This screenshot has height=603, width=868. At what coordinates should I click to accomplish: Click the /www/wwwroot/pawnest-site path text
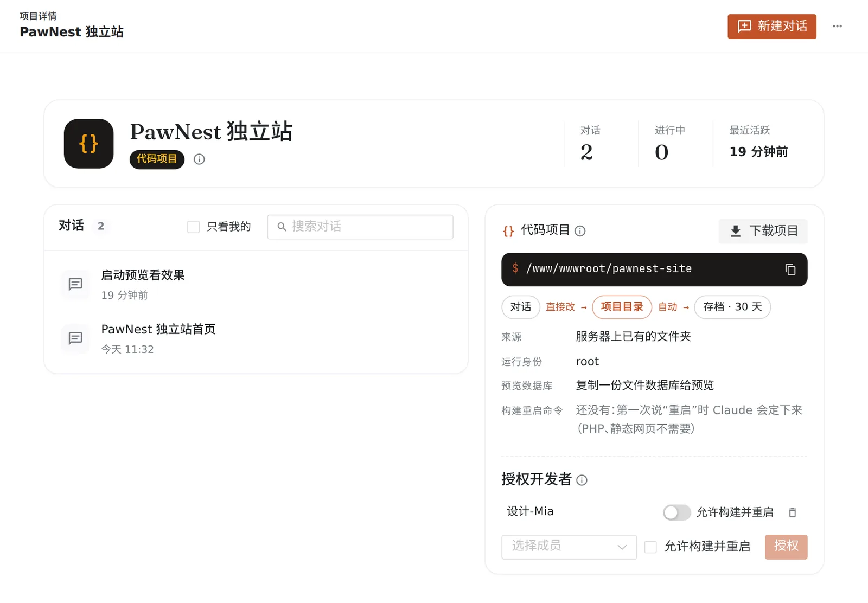[609, 268]
